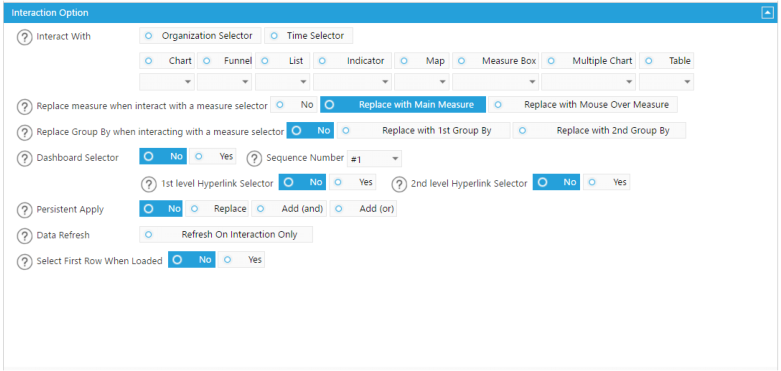Open help for Sequence Number
781x371 pixels.
(255, 158)
